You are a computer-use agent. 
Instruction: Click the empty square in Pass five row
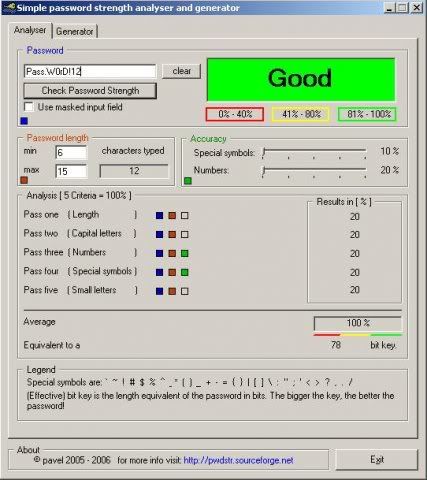185,291
